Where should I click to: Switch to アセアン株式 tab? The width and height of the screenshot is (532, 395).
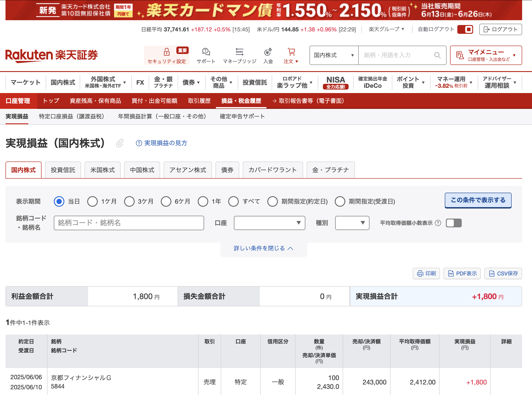click(188, 170)
